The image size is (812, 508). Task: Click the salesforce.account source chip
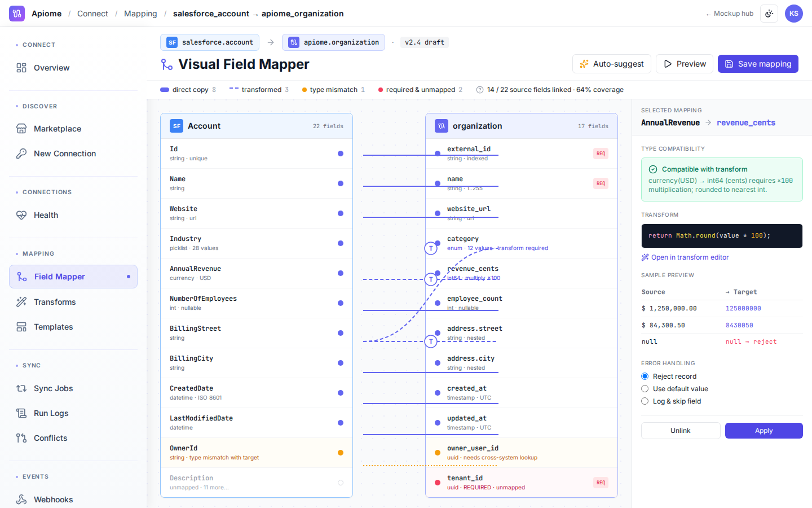pos(210,42)
